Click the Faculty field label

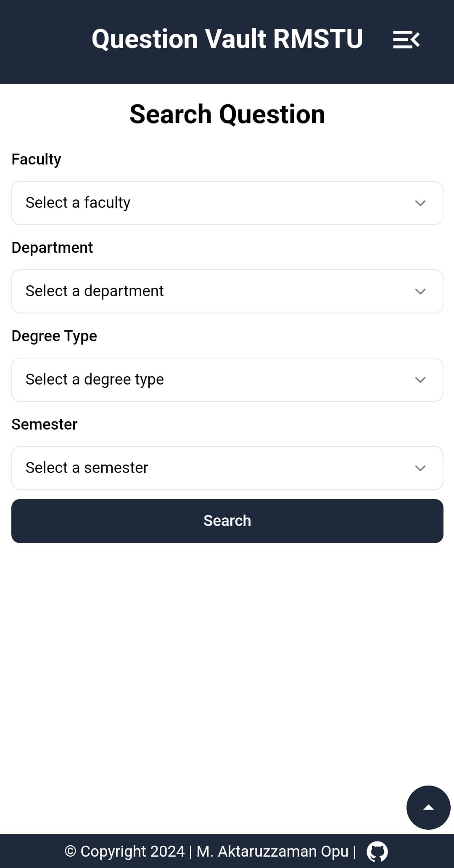tap(36, 159)
